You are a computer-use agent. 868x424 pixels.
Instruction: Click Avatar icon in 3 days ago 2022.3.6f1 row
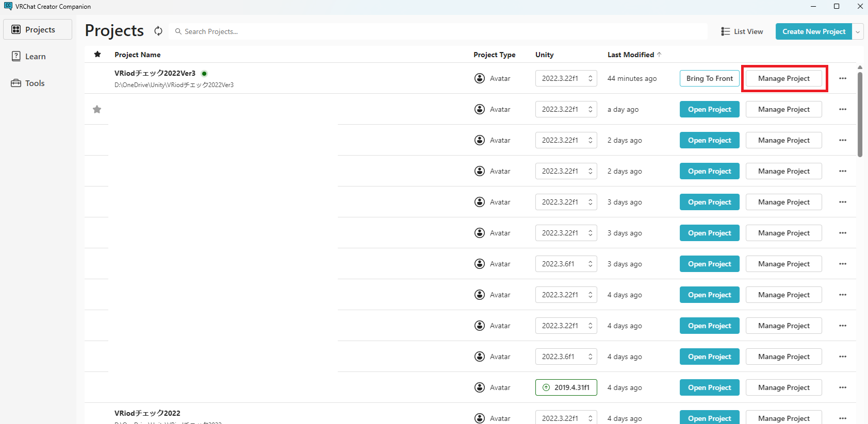[480, 264]
